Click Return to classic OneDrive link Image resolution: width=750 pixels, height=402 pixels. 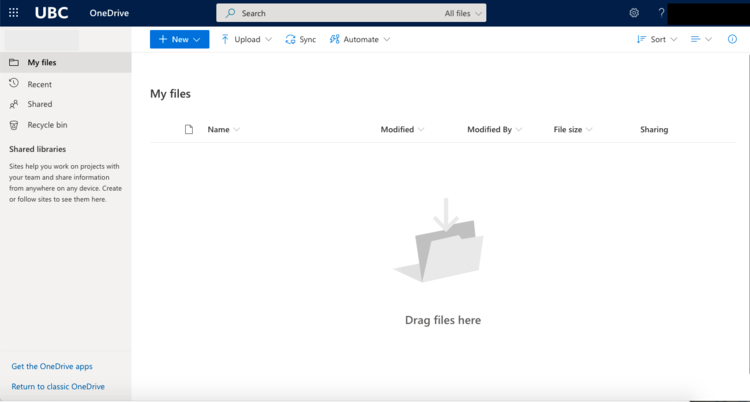tap(58, 387)
